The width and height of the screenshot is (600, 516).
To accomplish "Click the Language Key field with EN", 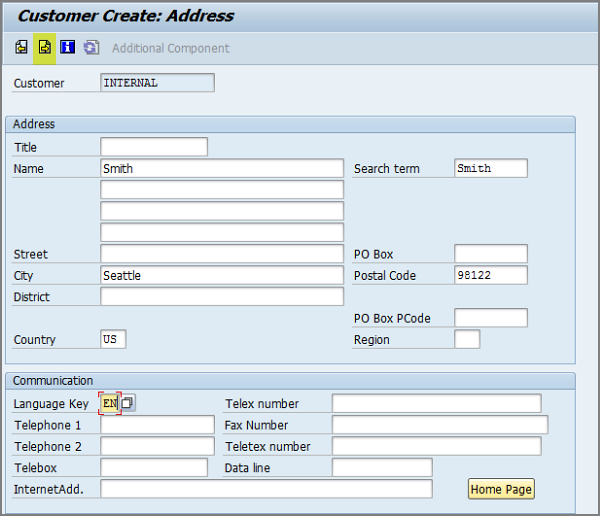I will click(109, 403).
